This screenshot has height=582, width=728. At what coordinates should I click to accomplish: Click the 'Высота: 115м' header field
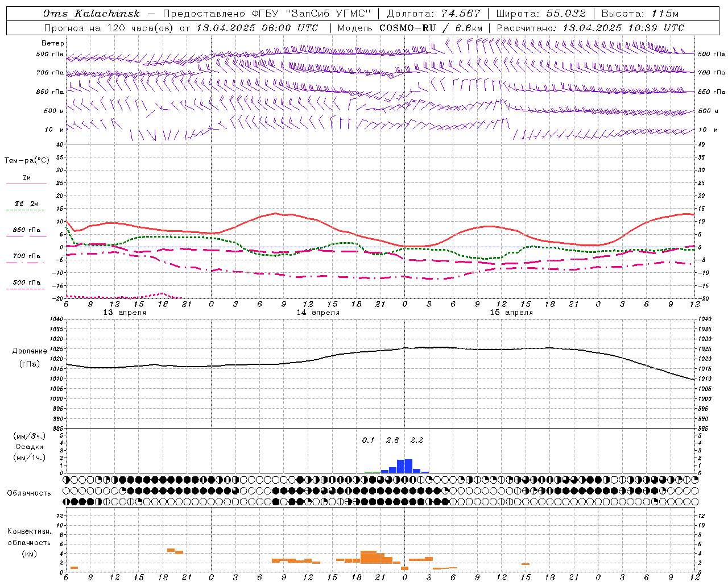(x=640, y=14)
